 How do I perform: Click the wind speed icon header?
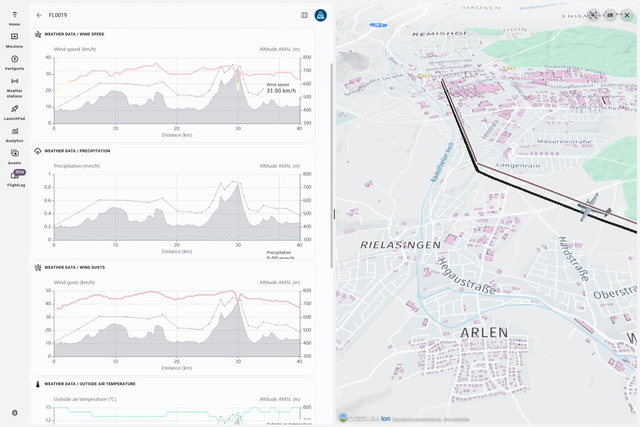pos(38,34)
